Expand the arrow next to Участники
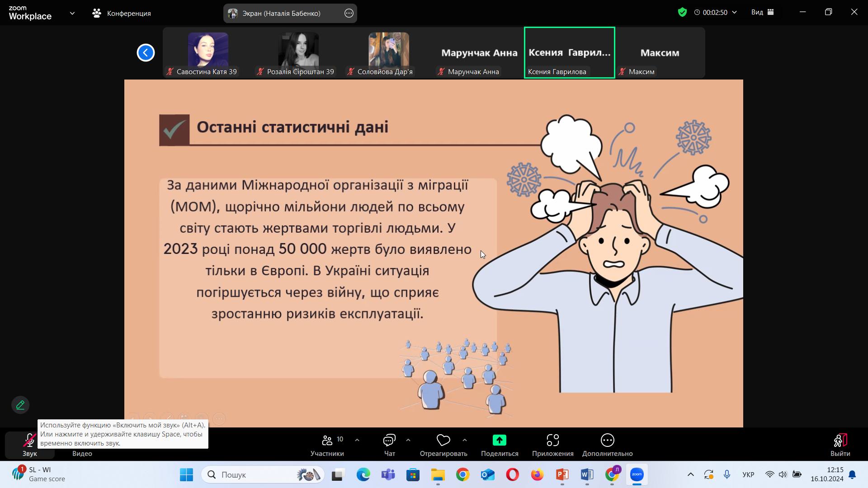Screen dimensions: 868x488 point(357,440)
